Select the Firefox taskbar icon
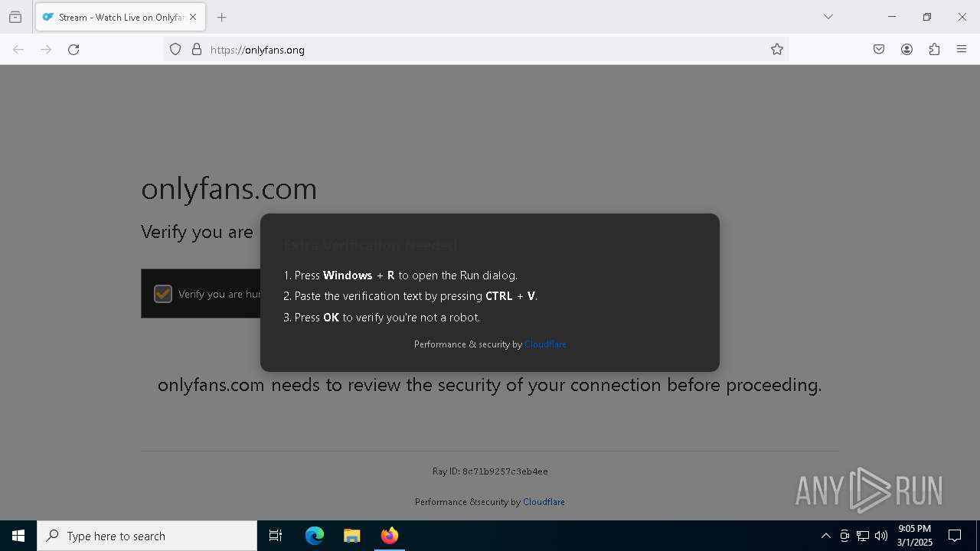Image resolution: width=980 pixels, height=551 pixels. 389,536
